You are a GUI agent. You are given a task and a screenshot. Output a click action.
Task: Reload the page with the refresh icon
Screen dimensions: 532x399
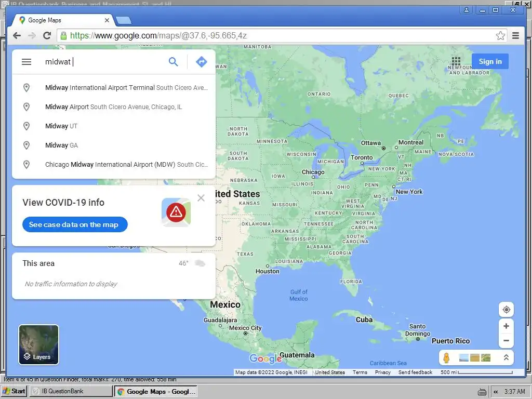(x=47, y=35)
